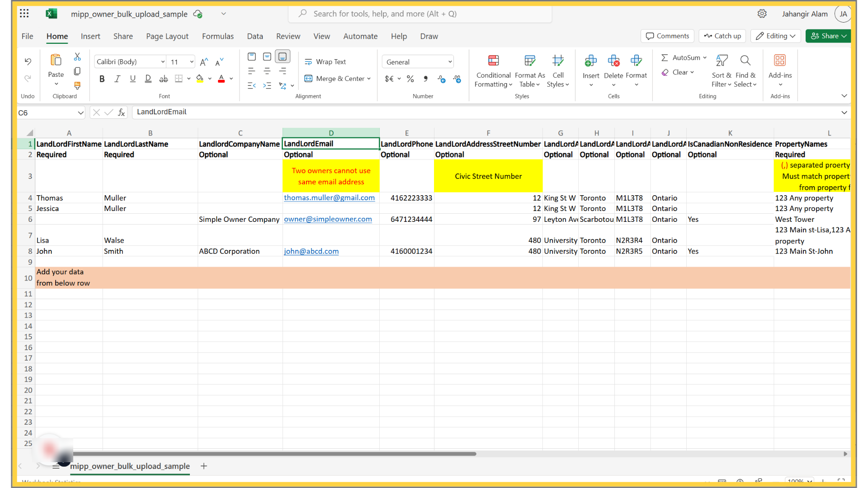
Task: Open Name Box dropdown arrow
Action: (x=80, y=113)
